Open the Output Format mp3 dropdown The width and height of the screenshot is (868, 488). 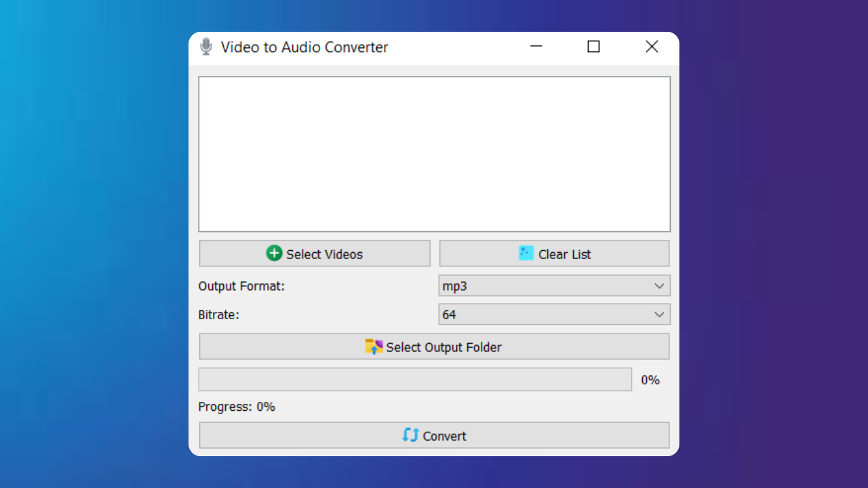(x=554, y=286)
